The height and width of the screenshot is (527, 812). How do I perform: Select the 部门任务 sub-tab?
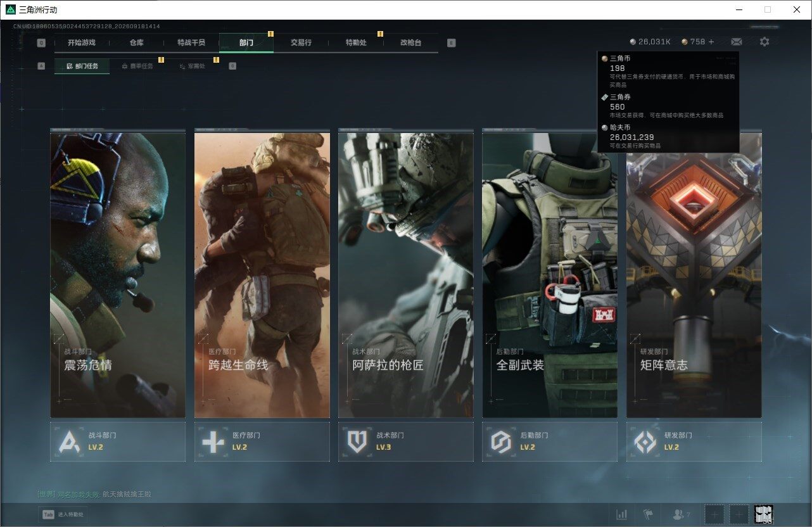pos(82,66)
